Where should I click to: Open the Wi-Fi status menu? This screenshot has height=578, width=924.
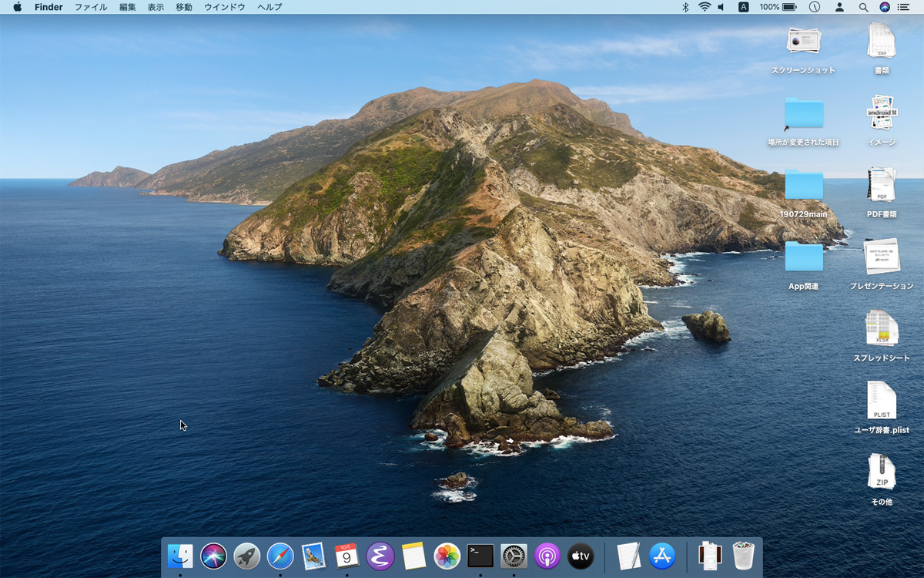point(705,7)
